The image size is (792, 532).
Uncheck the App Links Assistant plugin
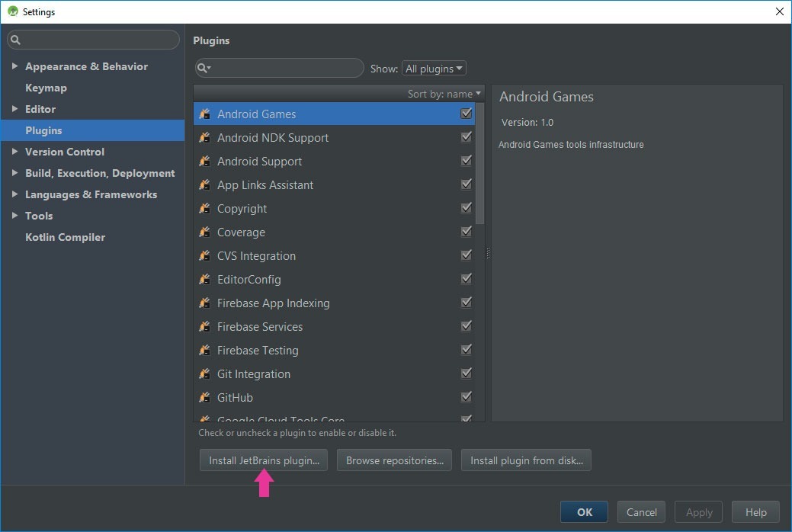tap(467, 184)
